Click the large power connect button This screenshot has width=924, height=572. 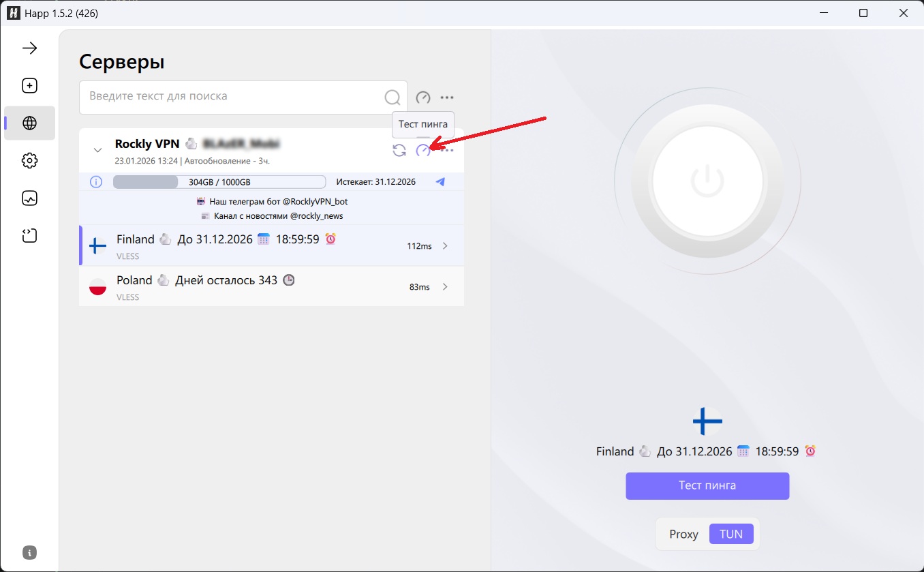[x=707, y=181]
